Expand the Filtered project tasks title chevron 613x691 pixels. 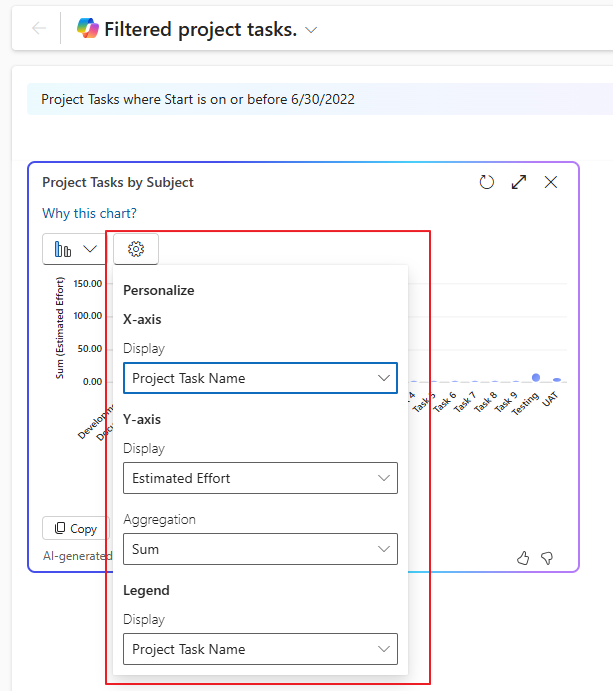pyautogui.click(x=311, y=30)
